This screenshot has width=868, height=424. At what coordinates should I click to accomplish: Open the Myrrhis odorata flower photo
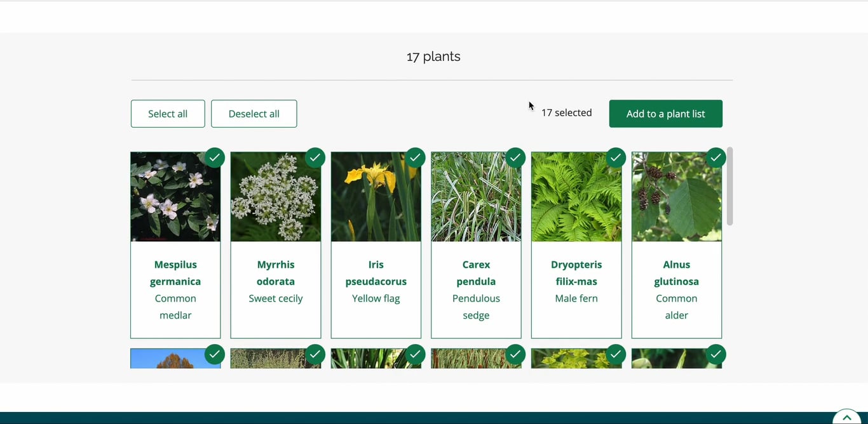pyautogui.click(x=276, y=197)
